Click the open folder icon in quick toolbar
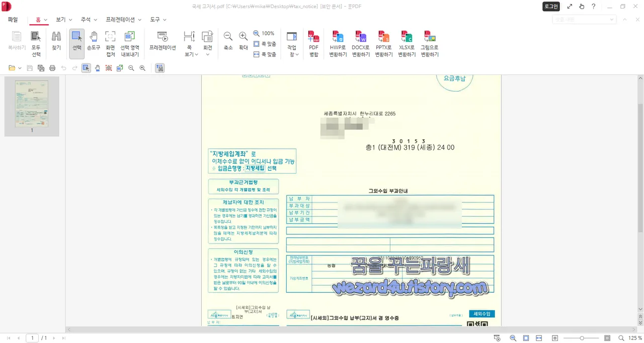The height and width of the screenshot is (343, 644). click(12, 68)
